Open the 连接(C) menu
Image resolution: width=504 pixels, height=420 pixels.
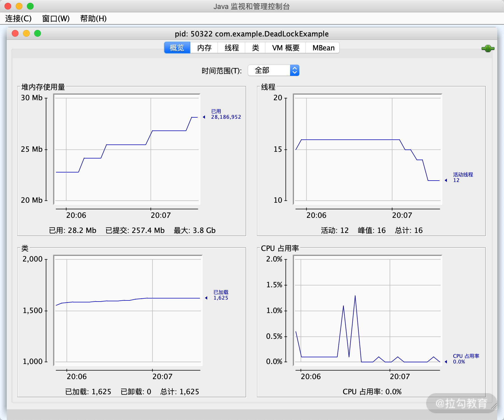coord(18,18)
